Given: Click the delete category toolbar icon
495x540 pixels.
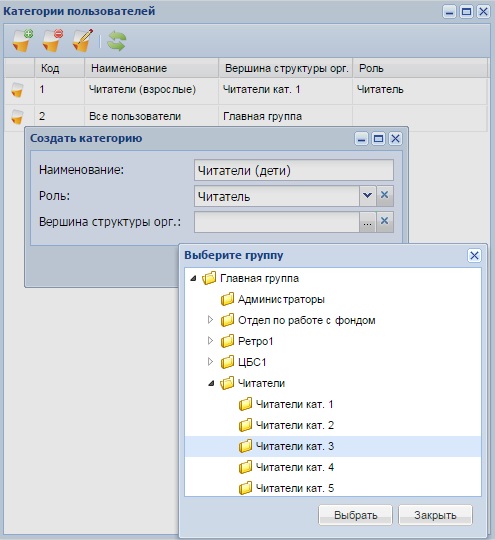Looking at the screenshot, I should [53, 41].
